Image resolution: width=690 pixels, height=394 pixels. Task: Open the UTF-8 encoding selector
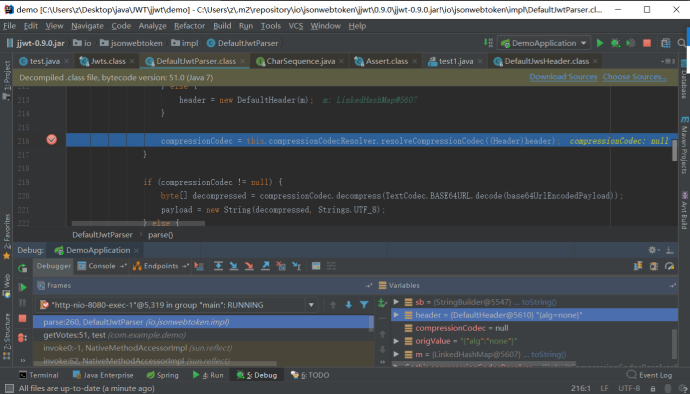[x=629, y=388]
